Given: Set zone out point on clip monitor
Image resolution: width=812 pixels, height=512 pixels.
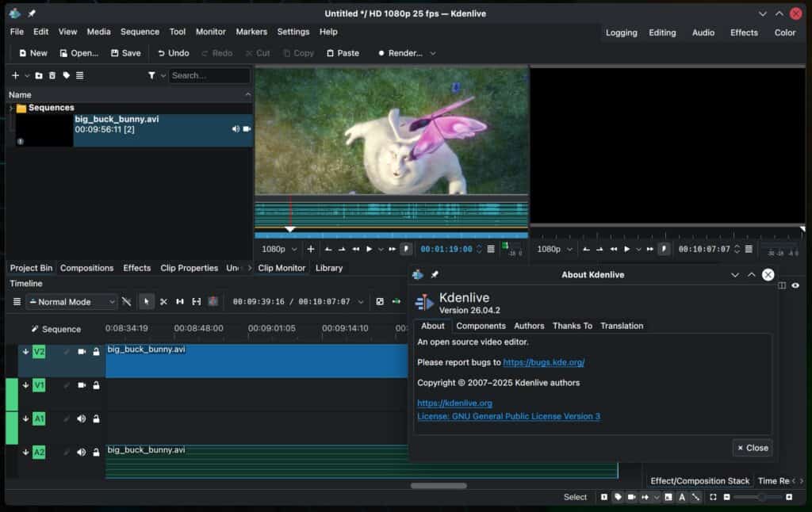Looking at the screenshot, I should 342,249.
